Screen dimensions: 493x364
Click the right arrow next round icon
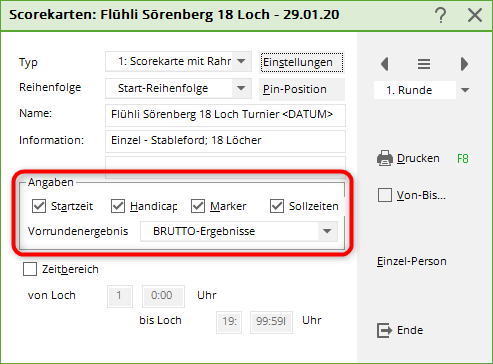point(464,64)
